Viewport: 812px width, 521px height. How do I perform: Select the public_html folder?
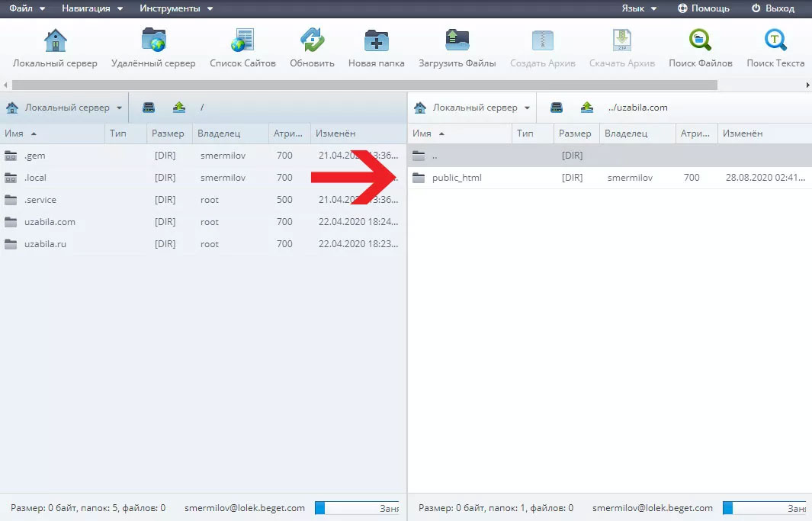pyautogui.click(x=456, y=178)
